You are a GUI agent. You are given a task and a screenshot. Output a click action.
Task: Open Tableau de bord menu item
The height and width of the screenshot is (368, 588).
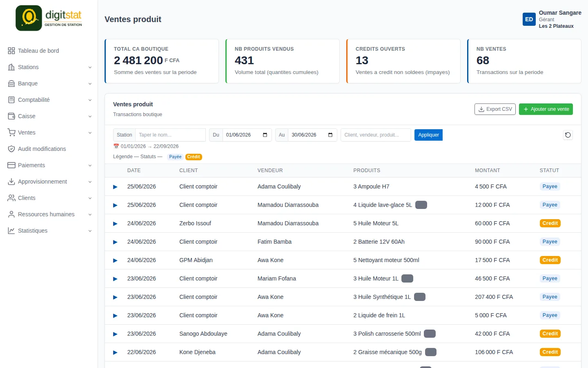[49, 51]
